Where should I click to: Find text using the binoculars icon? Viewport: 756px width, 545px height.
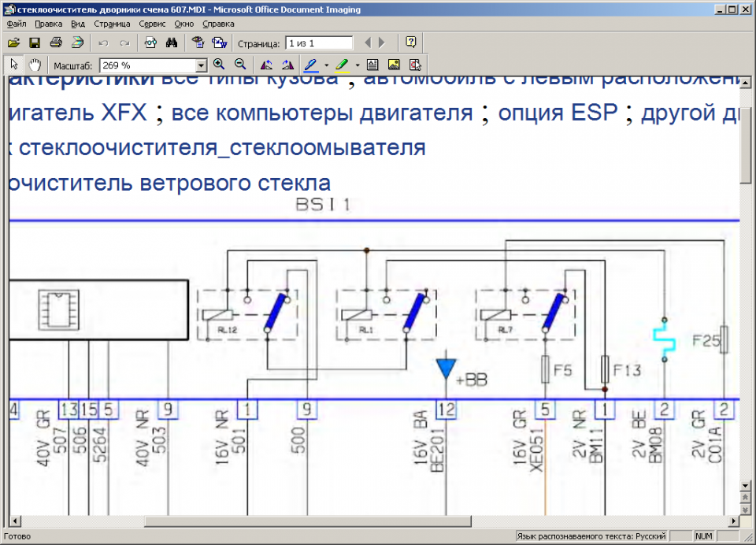pyautogui.click(x=170, y=43)
